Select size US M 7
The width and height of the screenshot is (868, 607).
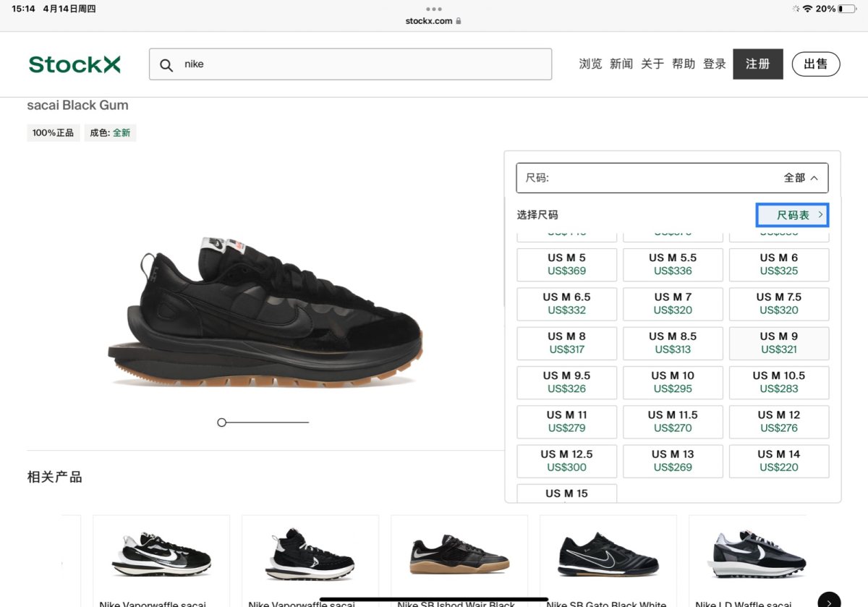coord(673,304)
